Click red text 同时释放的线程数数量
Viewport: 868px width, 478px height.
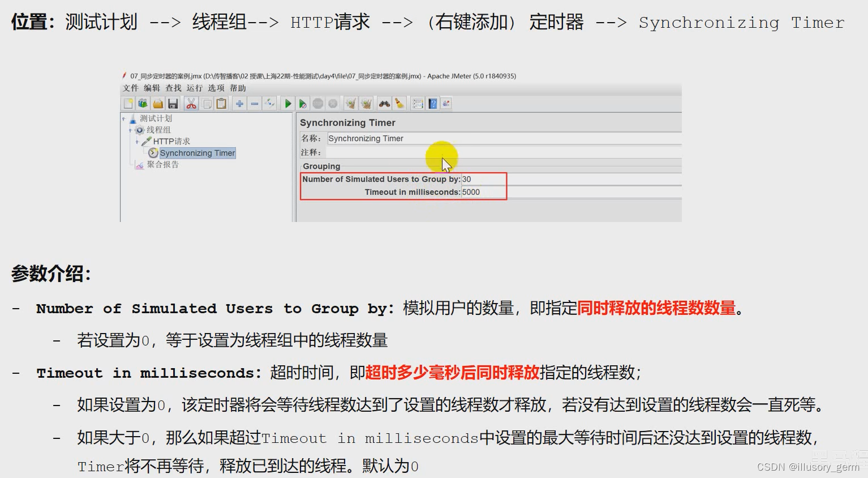click(656, 308)
